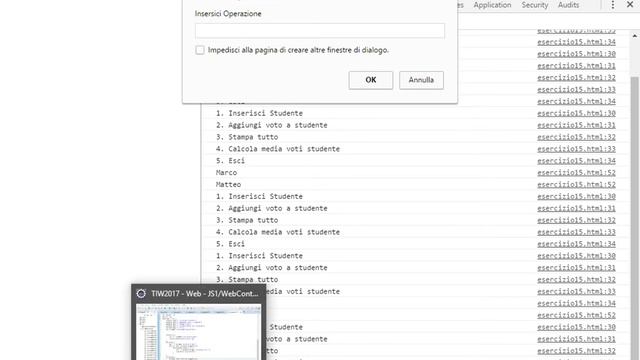
Task: Click the Eclipse icon in the TIW2017 preview
Action: (x=141, y=293)
